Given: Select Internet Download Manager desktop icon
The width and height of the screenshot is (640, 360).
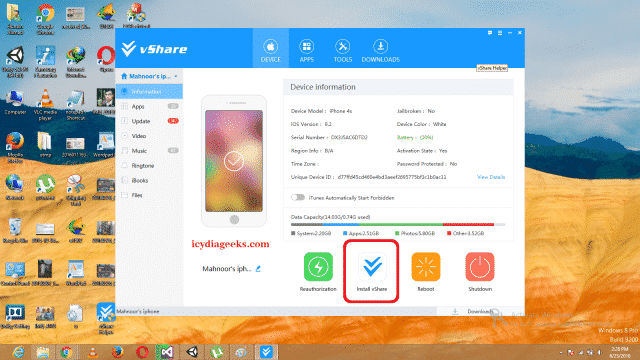Looking at the screenshot, I should [x=76, y=62].
